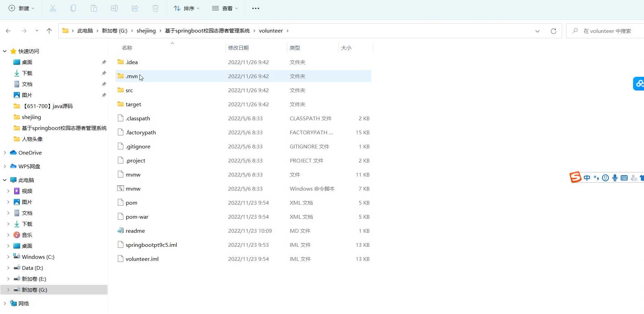Open the 排序 (Sort) dropdown
Image resolution: width=644 pixels, height=314 pixels.
coord(186,8)
